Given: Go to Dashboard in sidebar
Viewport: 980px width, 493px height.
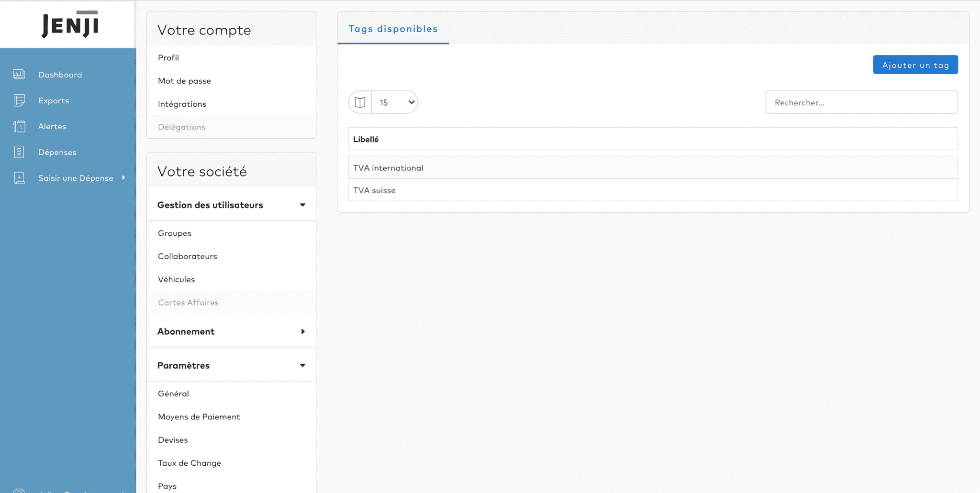Looking at the screenshot, I should (60, 75).
